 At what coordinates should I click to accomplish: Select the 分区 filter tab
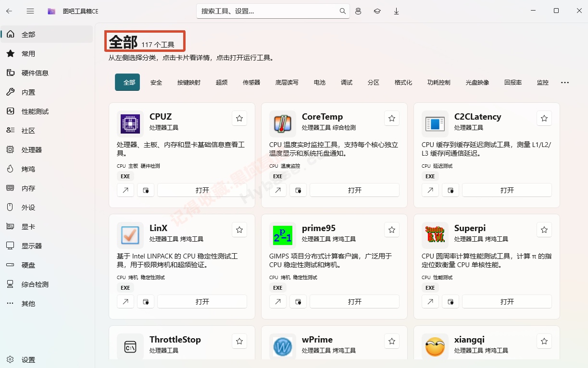pyautogui.click(x=374, y=82)
